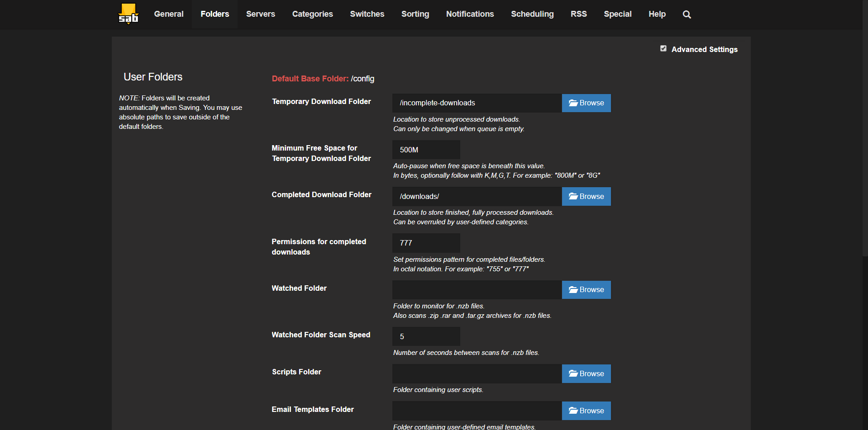This screenshot has width=868, height=430.
Task: Switch to the Servers tab
Action: (260, 14)
